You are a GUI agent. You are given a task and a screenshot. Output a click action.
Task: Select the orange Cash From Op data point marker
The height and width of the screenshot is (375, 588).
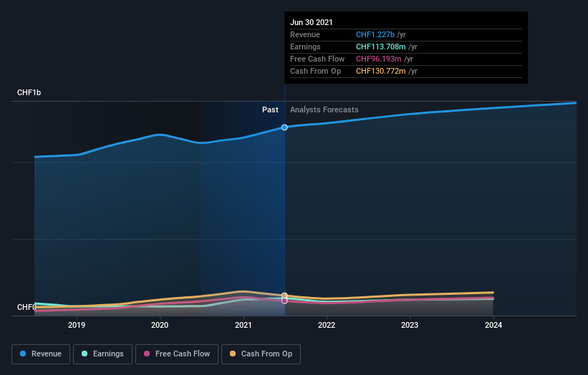point(284,296)
